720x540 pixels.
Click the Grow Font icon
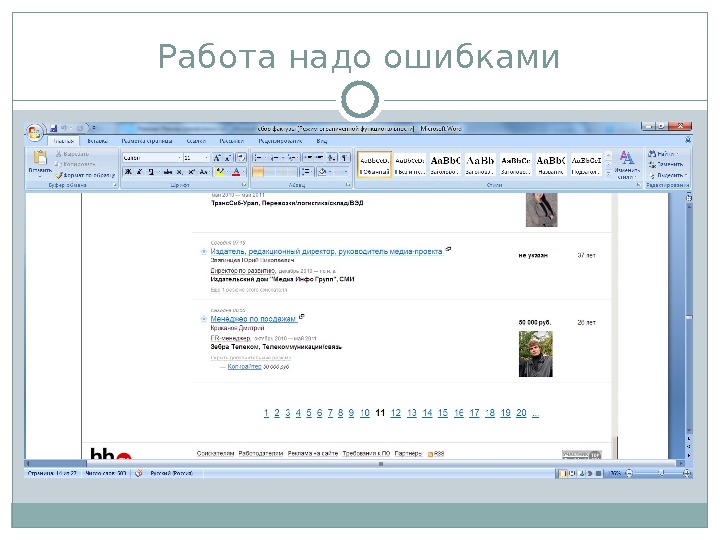[x=217, y=158]
